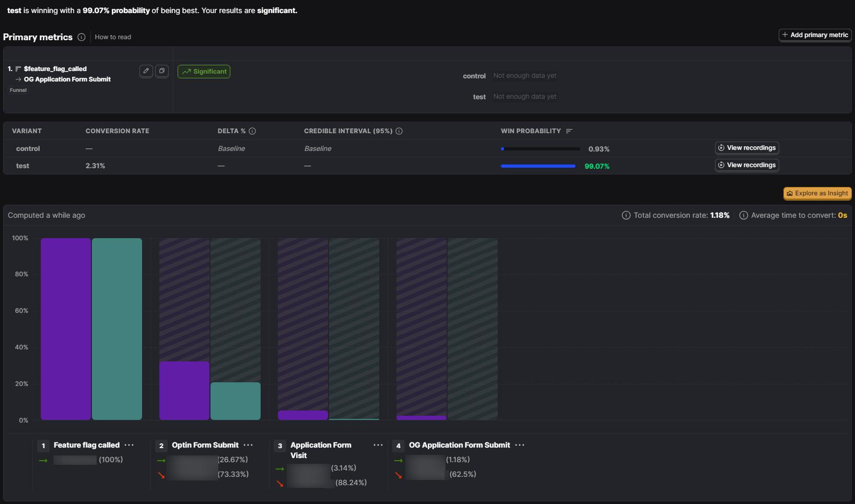Click the Average time to convert info icon
Screen dimensions: 855x504
[x=744, y=215]
